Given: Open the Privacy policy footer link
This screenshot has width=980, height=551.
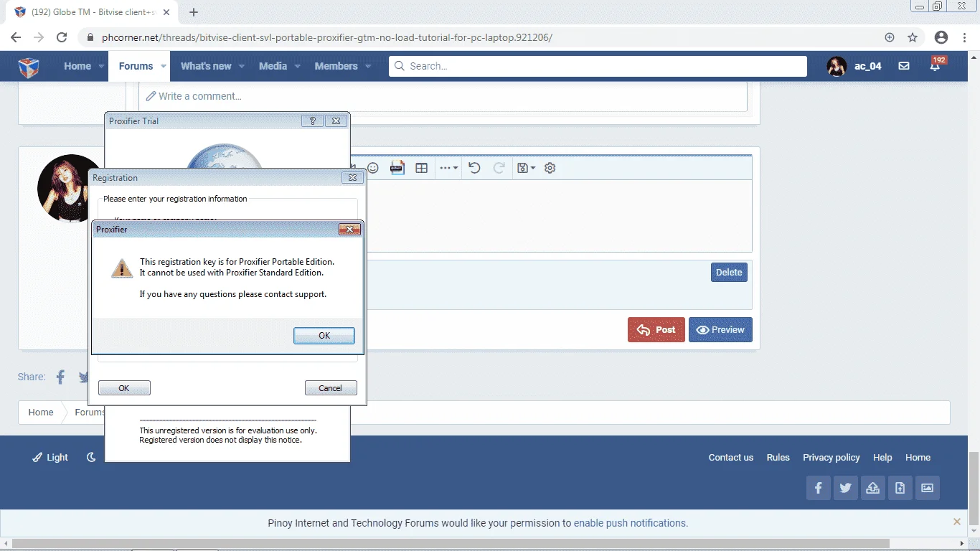Looking at the screenshot, I should [x=831, y=458].
